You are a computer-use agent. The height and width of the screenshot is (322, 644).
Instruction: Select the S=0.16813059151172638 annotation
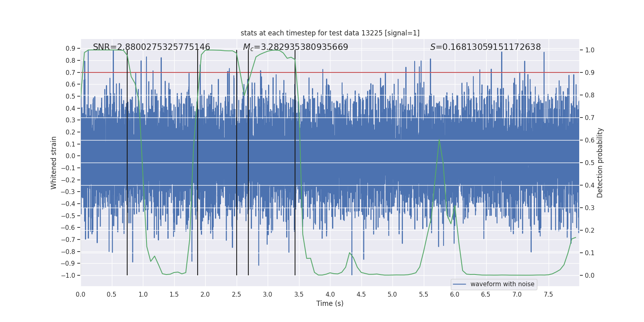click(485, 47)
